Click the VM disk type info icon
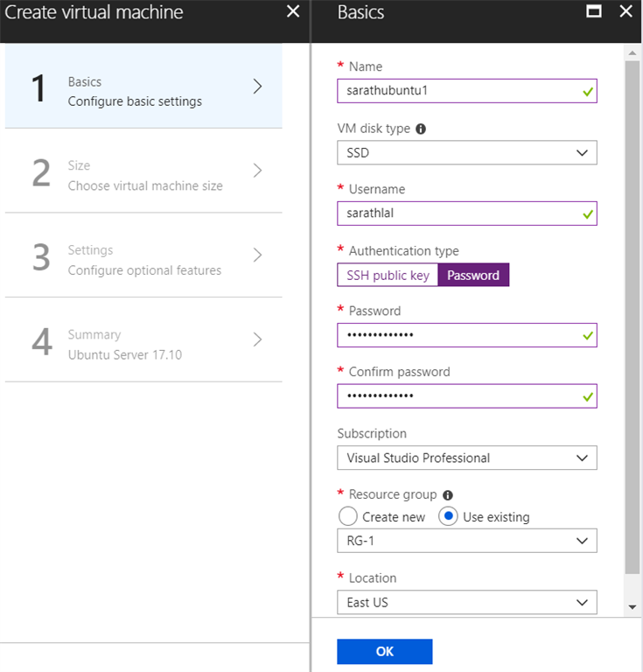Screen dimensions: 643x672 point(421,129)
